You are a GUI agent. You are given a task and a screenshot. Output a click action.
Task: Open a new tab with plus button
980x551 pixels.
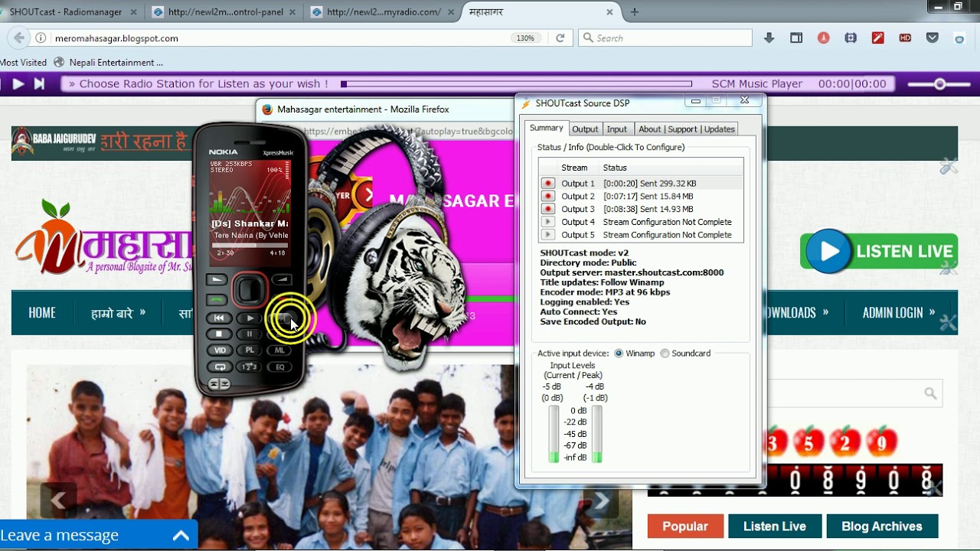[634, 12]
